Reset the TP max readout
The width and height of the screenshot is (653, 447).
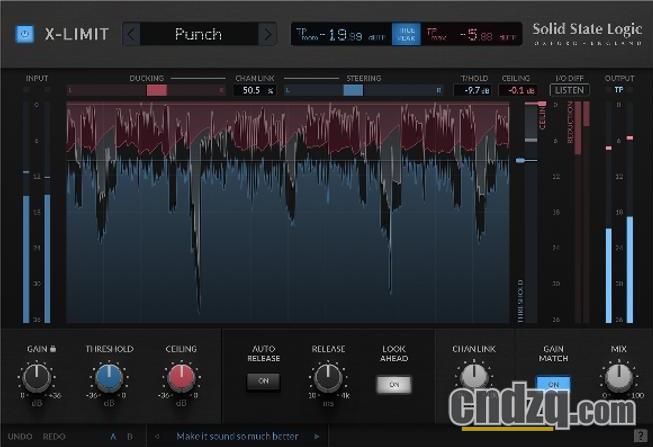(471, 34)
